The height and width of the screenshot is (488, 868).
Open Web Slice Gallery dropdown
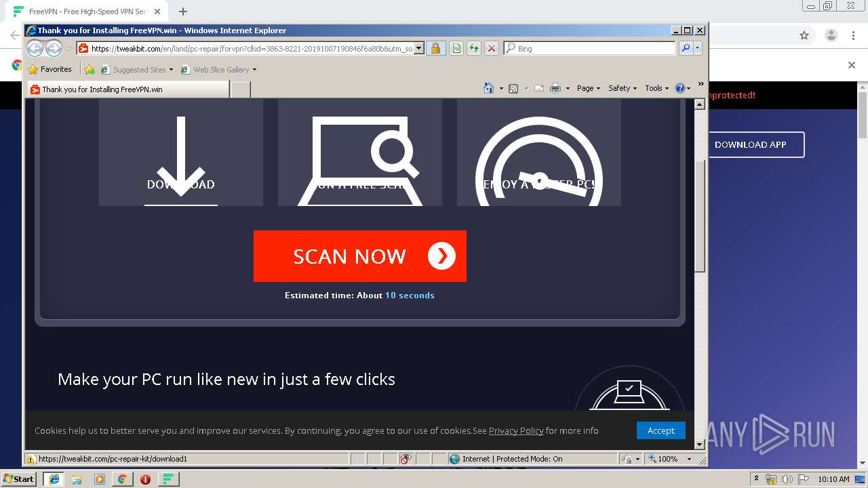click(219, 70)
